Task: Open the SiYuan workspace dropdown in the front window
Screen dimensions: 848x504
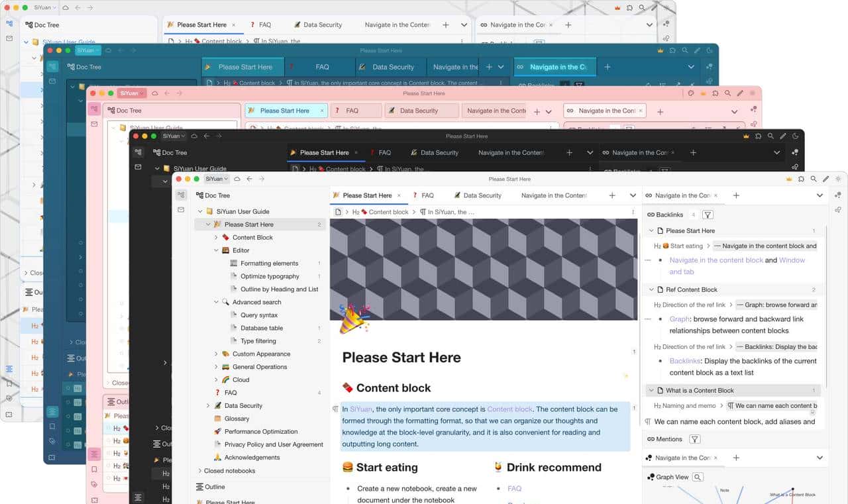Action: coord(217,179)
